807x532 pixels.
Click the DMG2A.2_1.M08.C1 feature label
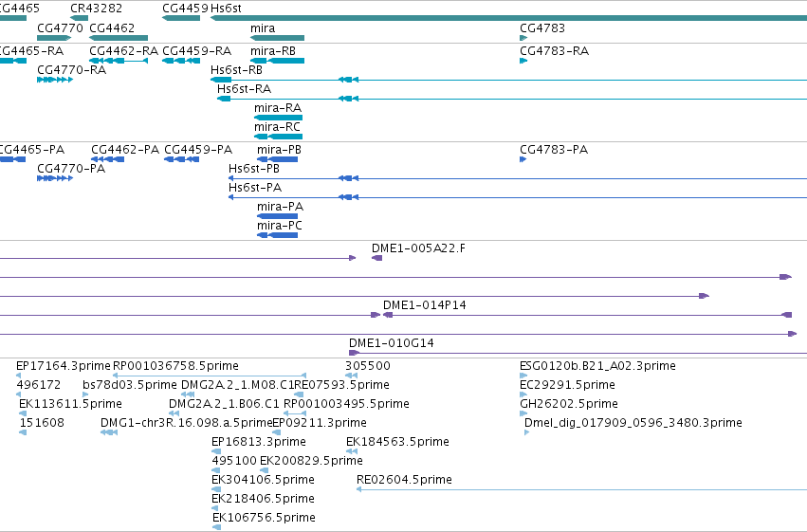[237, 385]
